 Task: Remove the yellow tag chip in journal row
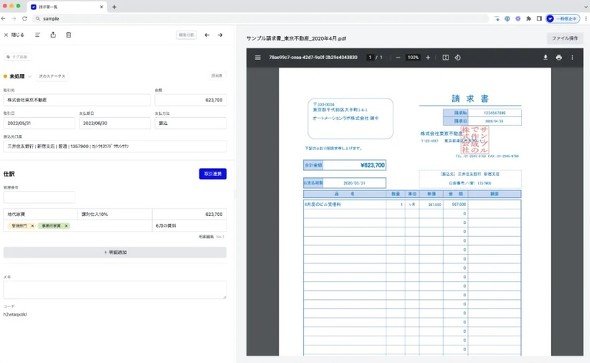[32, 226]
